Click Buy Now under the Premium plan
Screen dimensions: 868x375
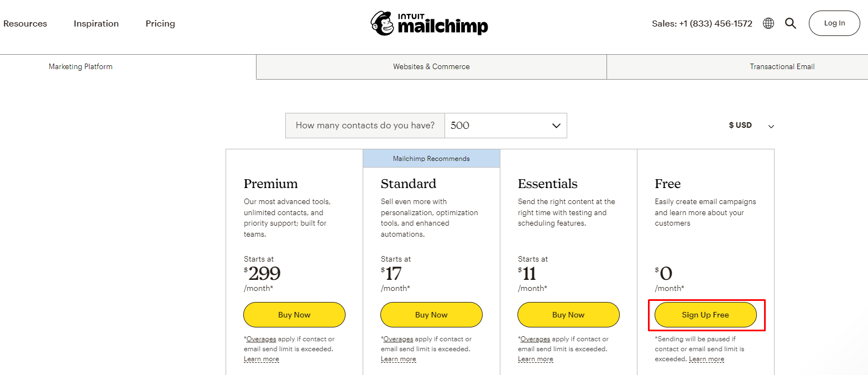(294, 315)
